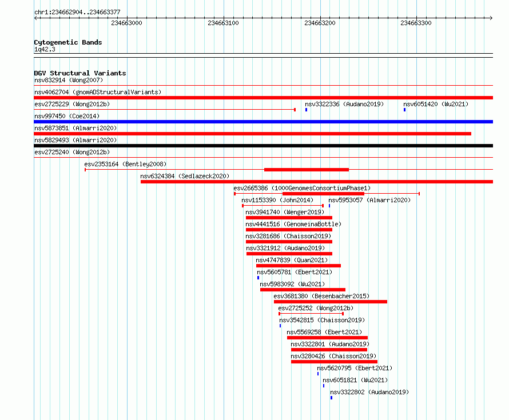Click the esv2353164 (Bentley2008) label
509x420 pixels.
click(125, 164)
